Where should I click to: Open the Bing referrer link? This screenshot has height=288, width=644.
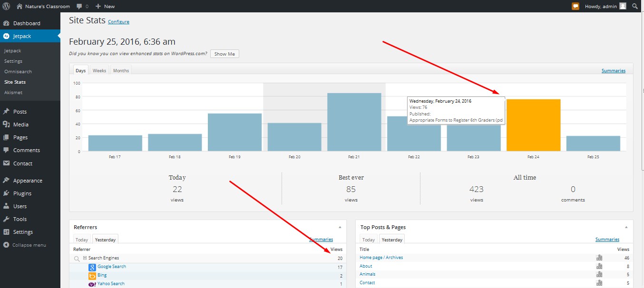[102, 275]
